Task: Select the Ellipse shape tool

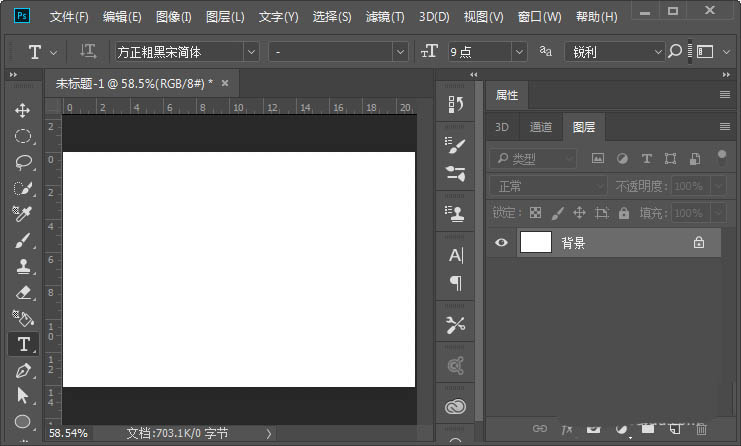Action: click(22, 421)
